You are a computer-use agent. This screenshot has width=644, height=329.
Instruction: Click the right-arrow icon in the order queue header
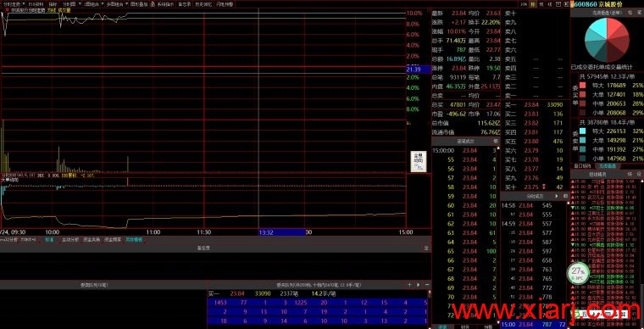(x=418, y=284)
